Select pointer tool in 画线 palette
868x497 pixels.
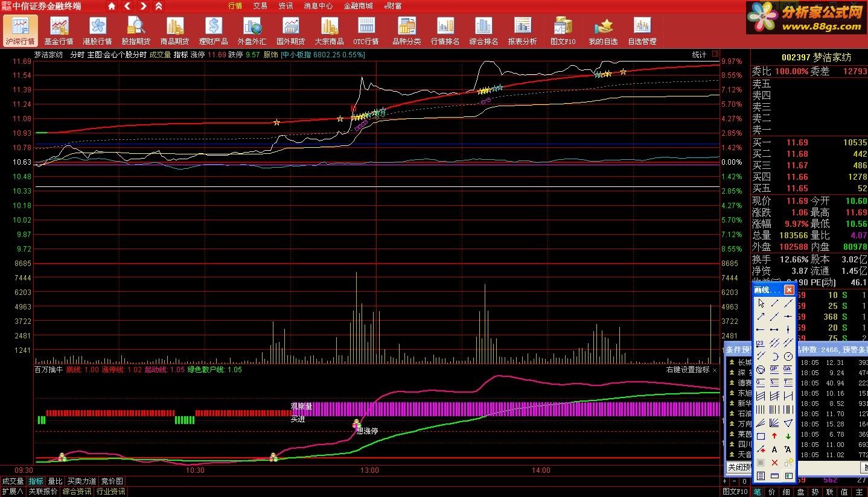coord(761,303)
